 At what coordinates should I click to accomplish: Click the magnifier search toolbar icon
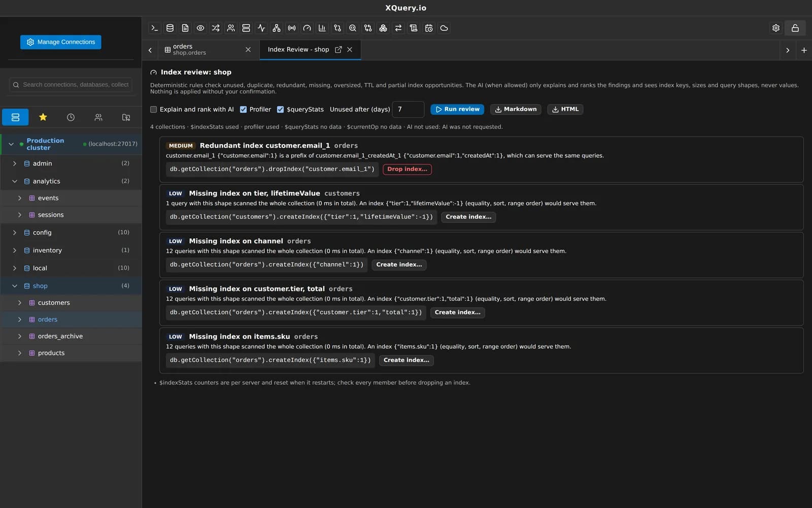coord(353,28)
